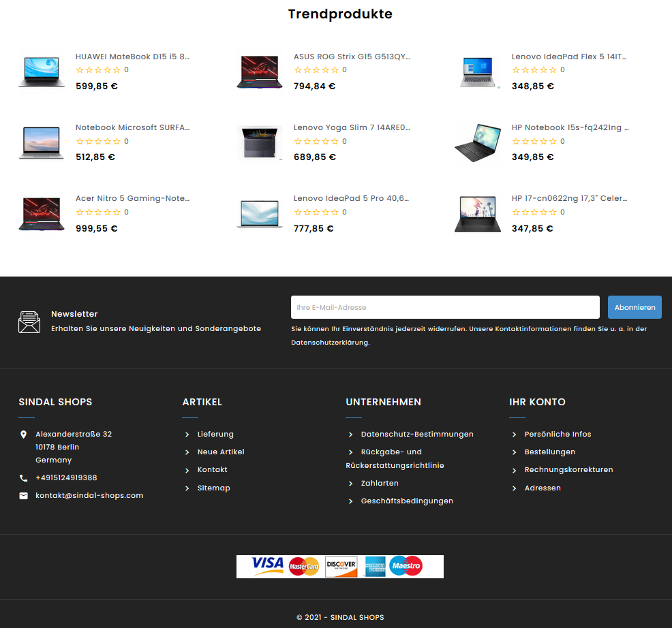Click the newsletter envelope icon
This screenshot has width=672, height=628.
pyautogui.click(x=29, y=322)
